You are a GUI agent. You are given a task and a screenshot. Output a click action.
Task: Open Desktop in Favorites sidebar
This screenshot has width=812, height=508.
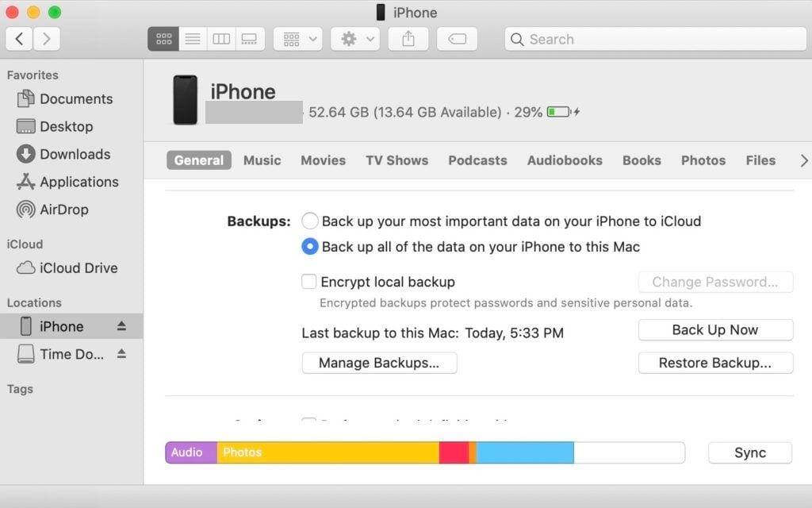tap(55, 126)
